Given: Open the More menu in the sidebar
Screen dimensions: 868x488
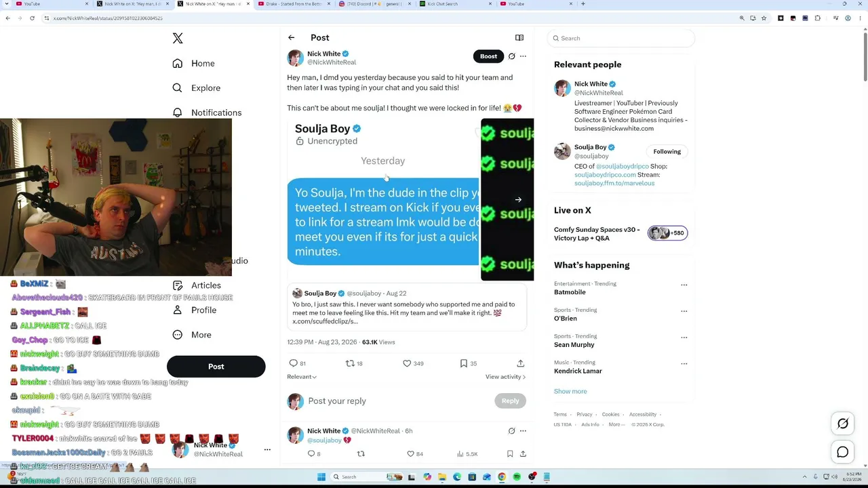Looking at the screenshot, I should click(x=192, y=335).
